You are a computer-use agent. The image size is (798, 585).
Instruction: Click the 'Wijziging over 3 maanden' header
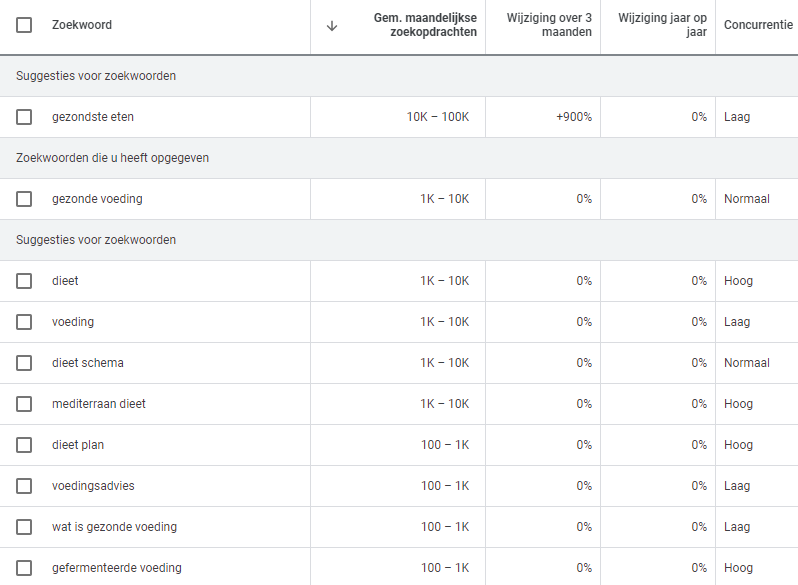click(548, 25)
